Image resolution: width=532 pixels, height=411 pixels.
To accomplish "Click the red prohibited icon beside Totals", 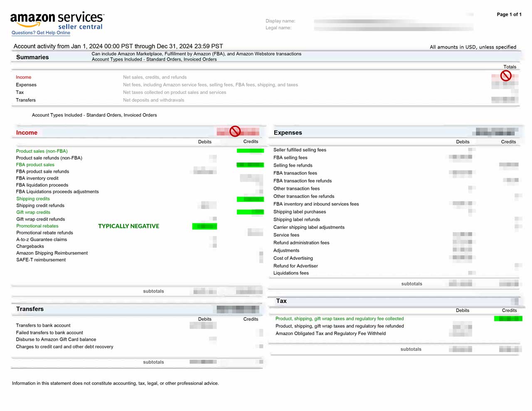I will coord(506,76).
